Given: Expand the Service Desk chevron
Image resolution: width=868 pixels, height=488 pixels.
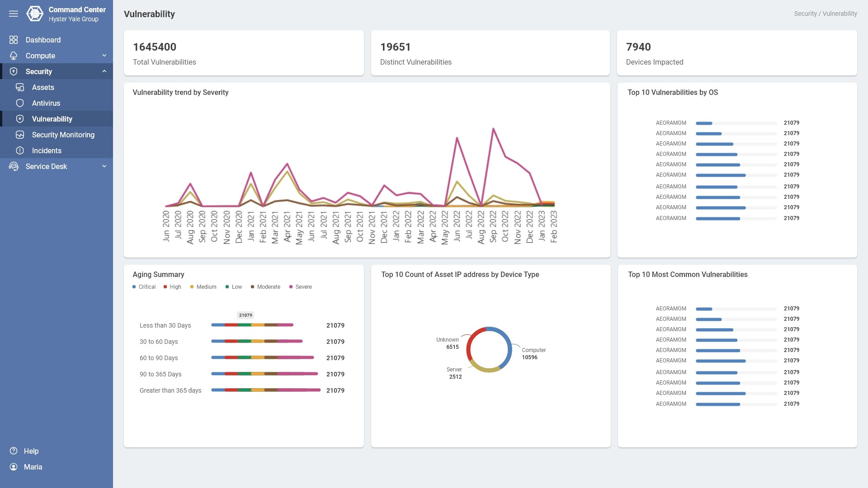Looking at the screenshot, I should tap(104, 166).
